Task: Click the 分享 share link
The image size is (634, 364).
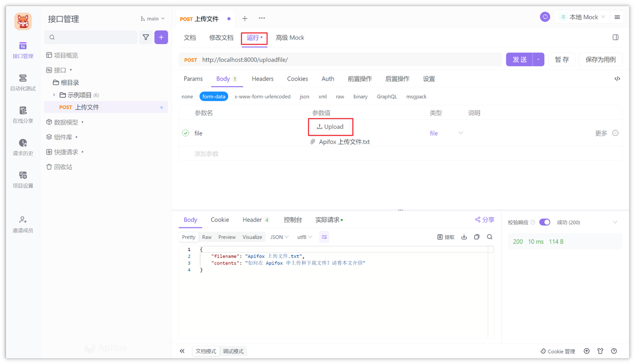Action: tap(484, 220)
